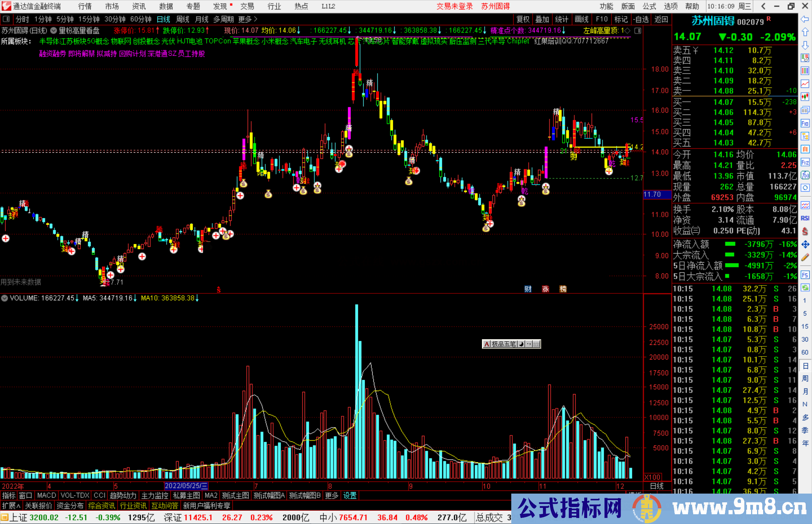Toggle the round indicator button before VOLUME

[x=5, y=298]
